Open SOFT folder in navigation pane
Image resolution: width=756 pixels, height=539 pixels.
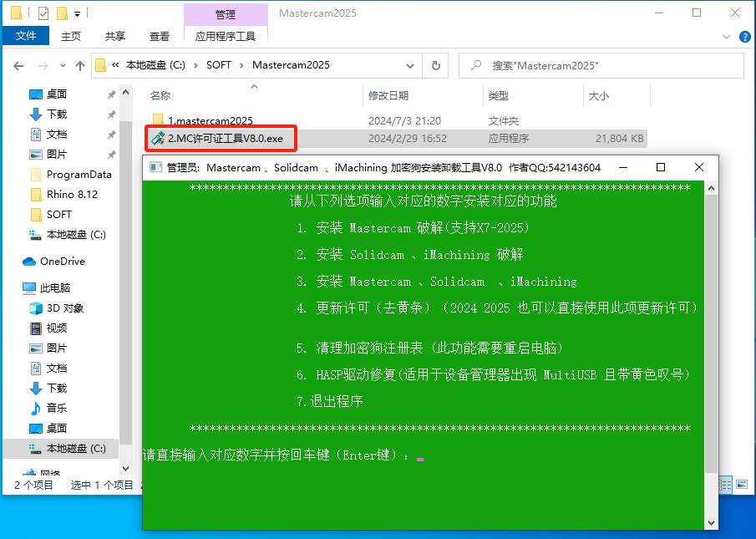[x=58, y=215]
